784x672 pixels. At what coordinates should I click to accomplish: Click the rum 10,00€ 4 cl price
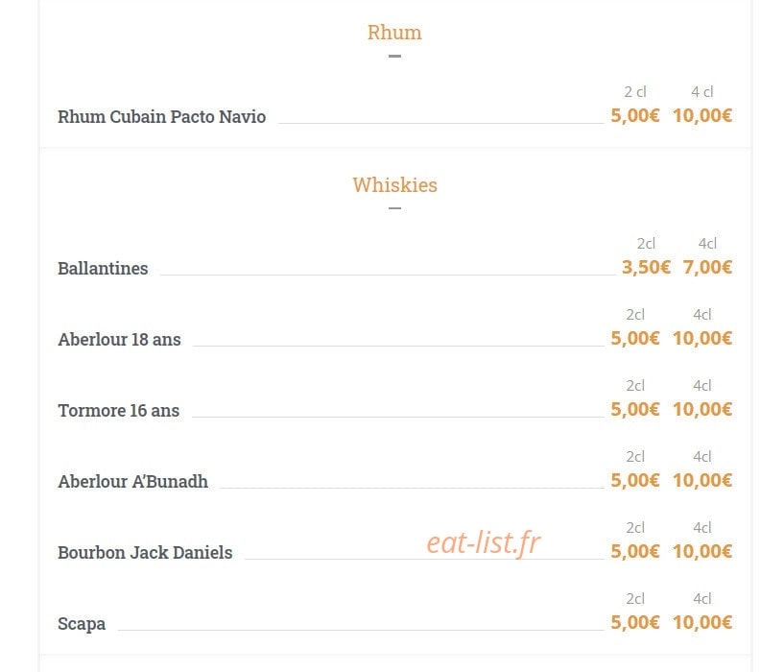coord(702,115)
